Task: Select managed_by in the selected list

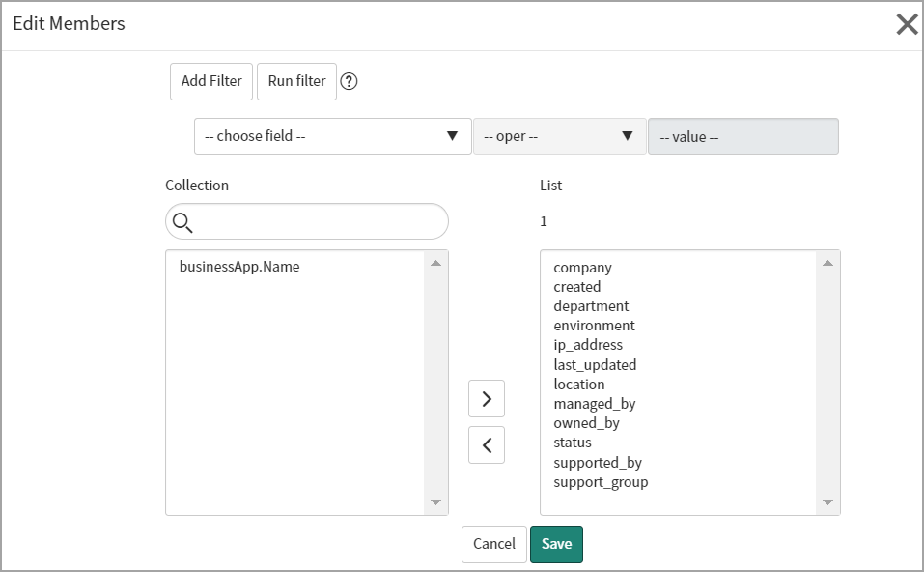Action: click(x=594, y=404)
